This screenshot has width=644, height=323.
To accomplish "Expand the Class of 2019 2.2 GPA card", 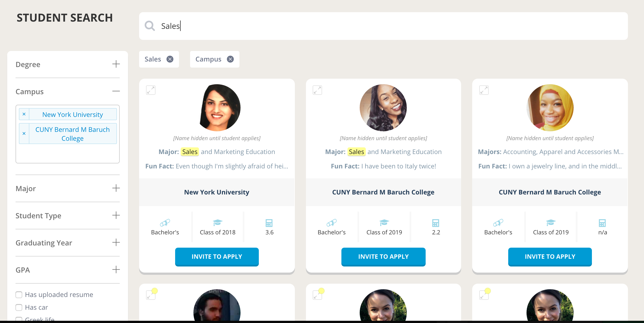I will (317, 90).
